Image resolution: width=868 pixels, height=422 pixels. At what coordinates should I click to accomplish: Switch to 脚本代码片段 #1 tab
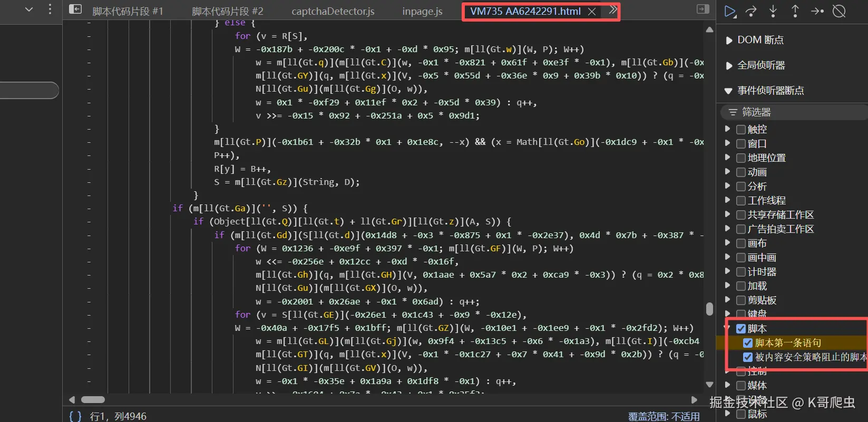coord(128,12)
